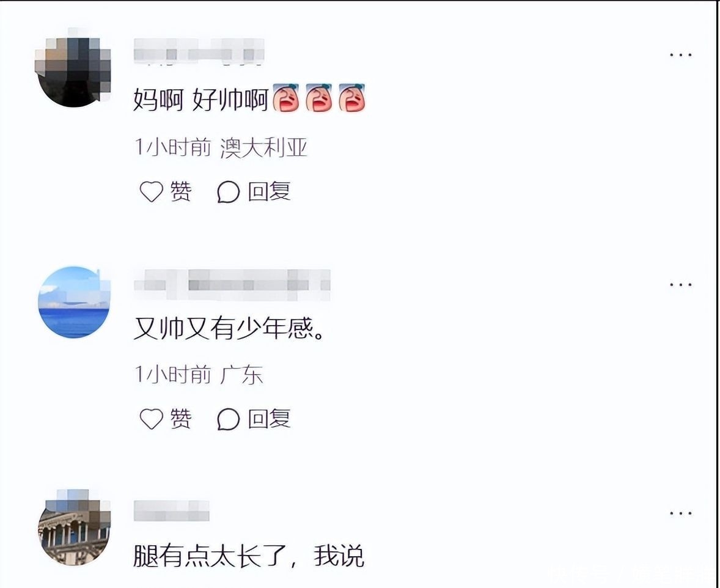Click the blurred username of the second comment
The image size is (720, 588).
pyautogui.click(x=232, y=285)
